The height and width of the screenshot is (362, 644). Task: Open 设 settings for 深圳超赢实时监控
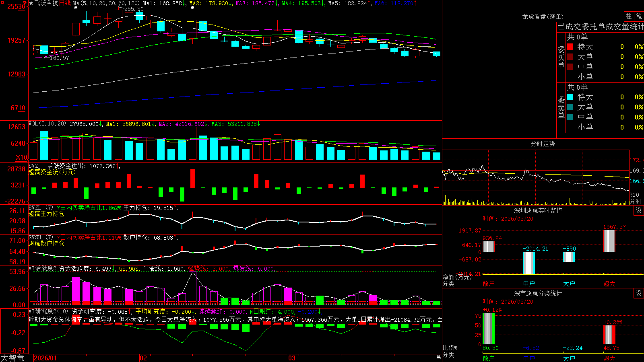click(639, 210)
